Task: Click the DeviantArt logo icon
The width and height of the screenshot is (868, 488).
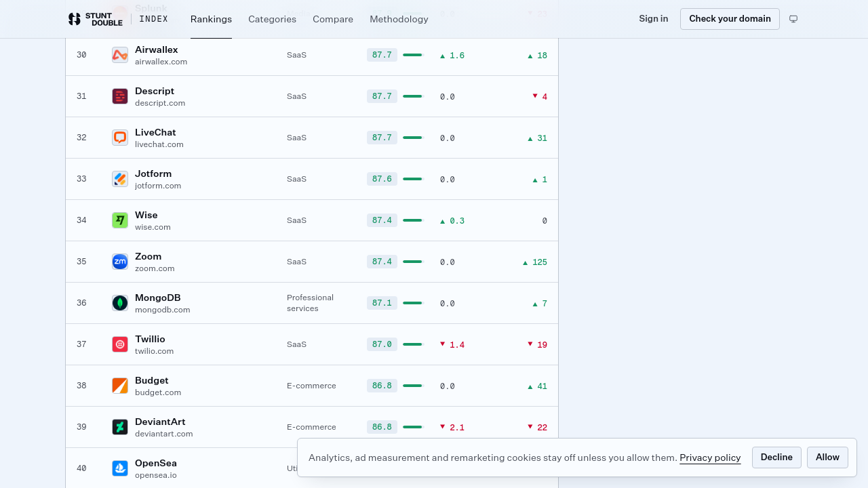Action: pos(120,427)
